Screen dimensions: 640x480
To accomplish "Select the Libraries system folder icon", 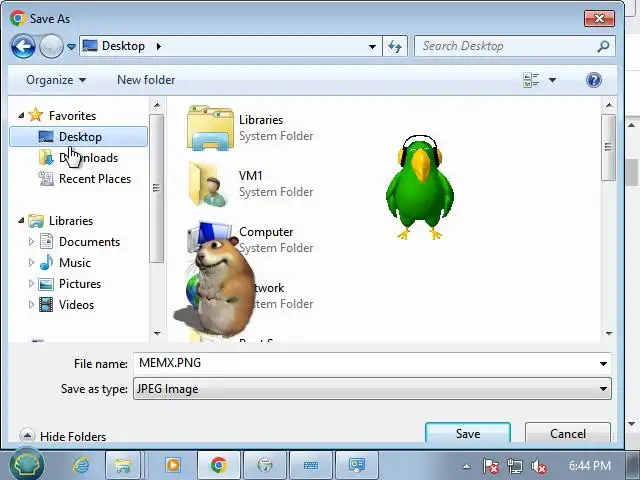I will (x=210, y=128).
